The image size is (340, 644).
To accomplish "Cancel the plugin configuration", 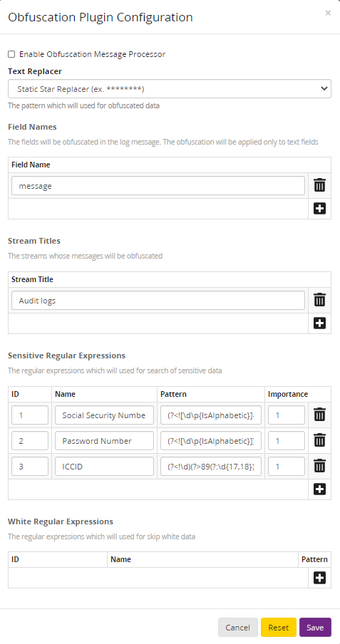I will (x=237, y=627).
